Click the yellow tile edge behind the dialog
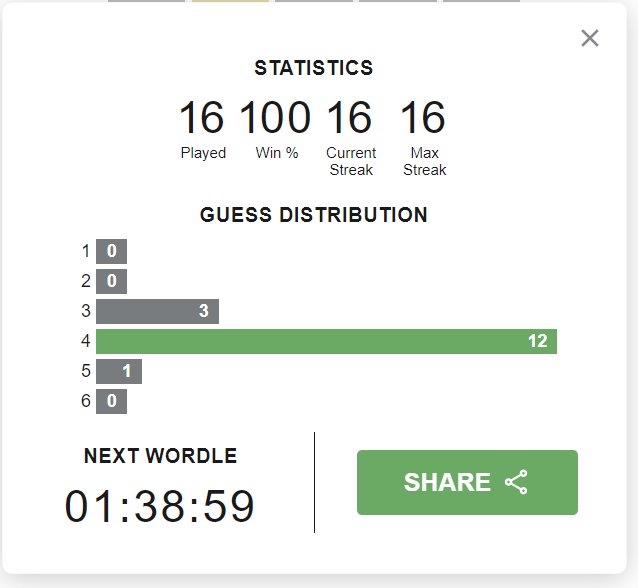638x588 pixels. (230, 1)
